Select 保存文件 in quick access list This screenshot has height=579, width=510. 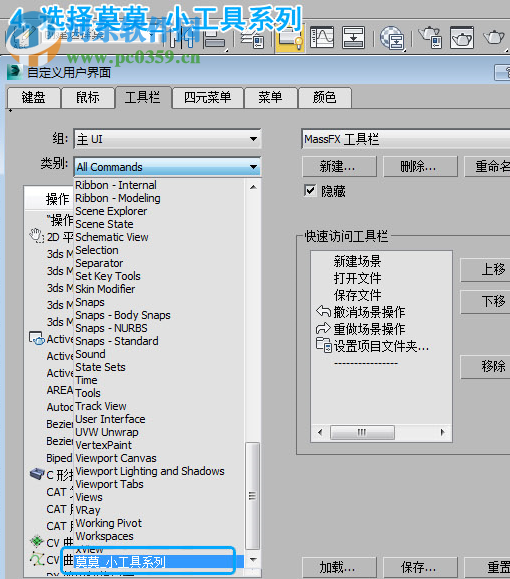[x=357, y=295]
